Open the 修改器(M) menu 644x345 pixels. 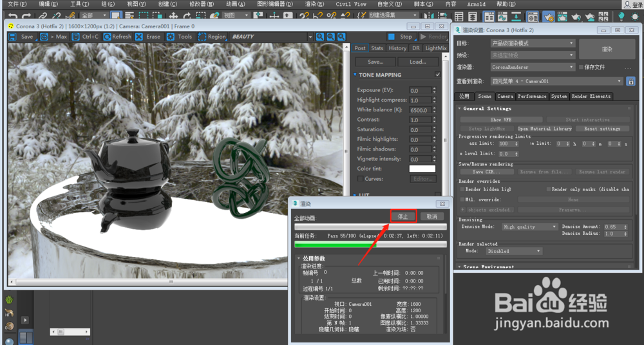pyautogui.click(x=202, y=4)
